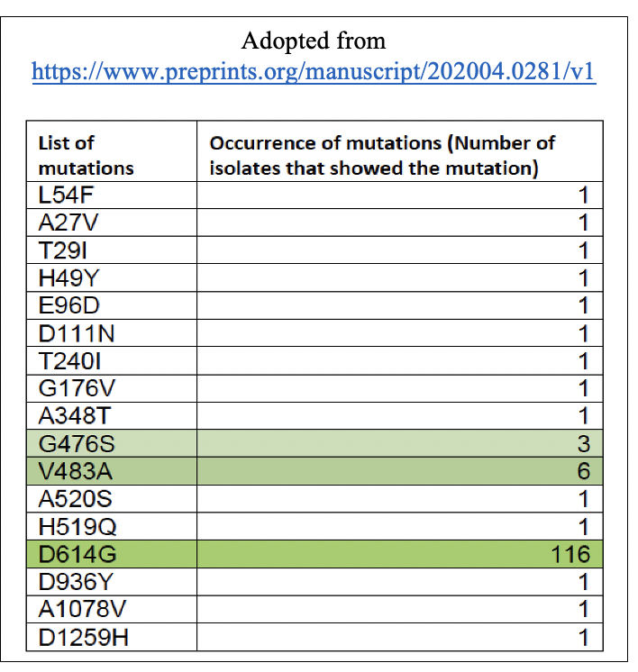Click the green highlighted V483A cell
The width and height of the screenshot is (638, 672).
112,471
